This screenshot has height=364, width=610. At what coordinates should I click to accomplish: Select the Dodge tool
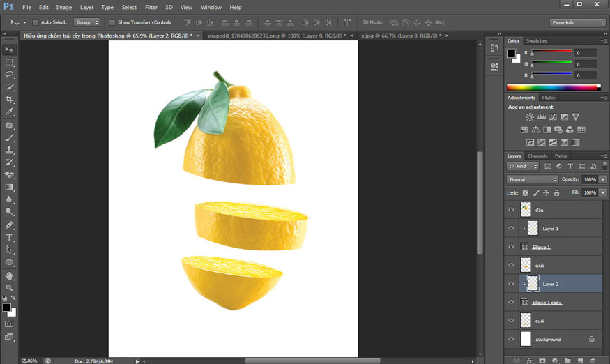click(9, 212)
